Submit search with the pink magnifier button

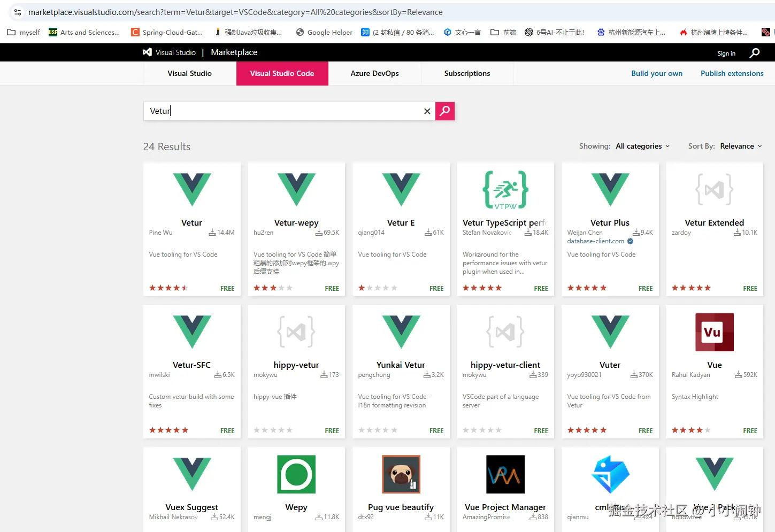click(x=445, y=111)
